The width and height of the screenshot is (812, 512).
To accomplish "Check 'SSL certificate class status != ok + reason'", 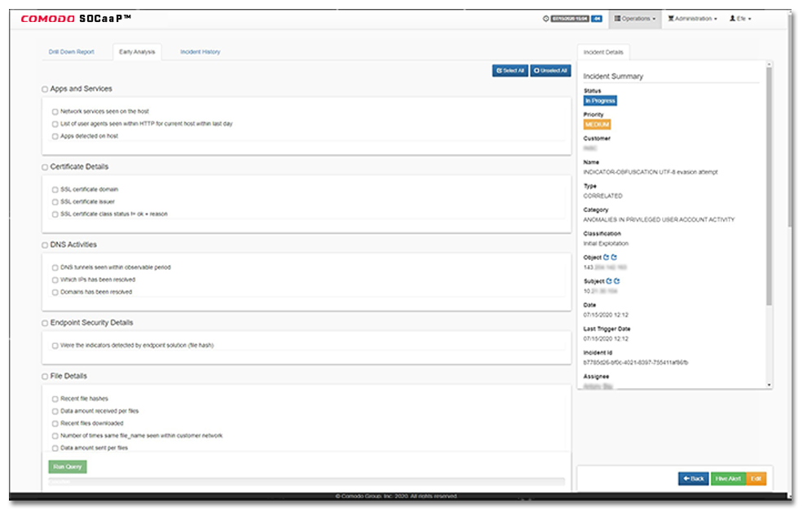I will point(55,214).
